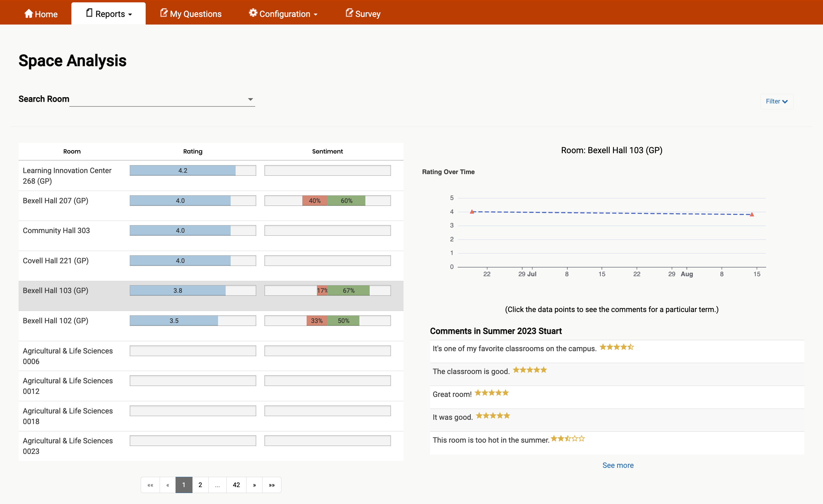Click the Survey edit icon

click(x=349, y=13)
